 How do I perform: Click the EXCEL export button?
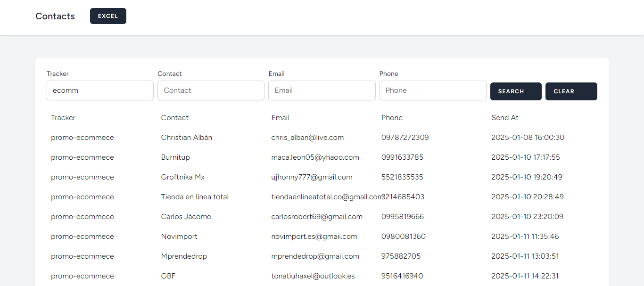click(x=108, y=16)
